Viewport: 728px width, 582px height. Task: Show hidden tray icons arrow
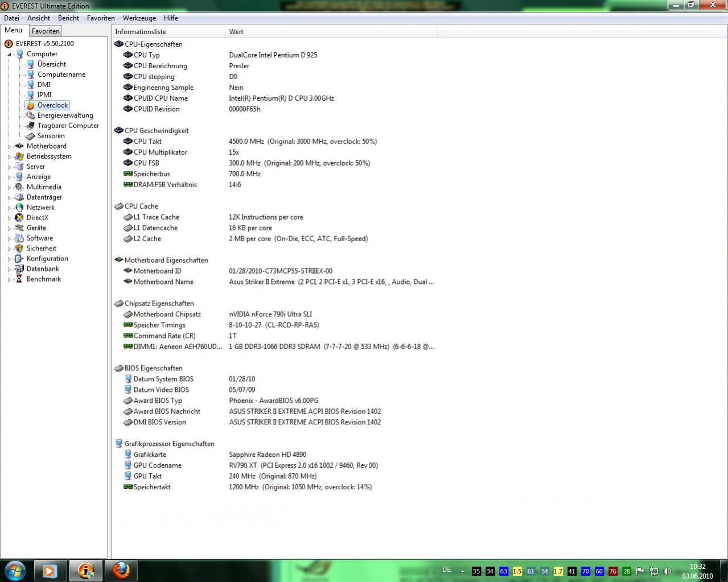tap(462, 571)
